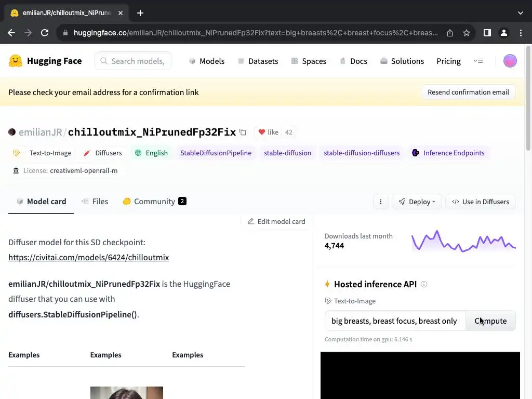The image size is (532, 399).
Task: Open the Chrome three-dot menu
Action: point(521,33)
